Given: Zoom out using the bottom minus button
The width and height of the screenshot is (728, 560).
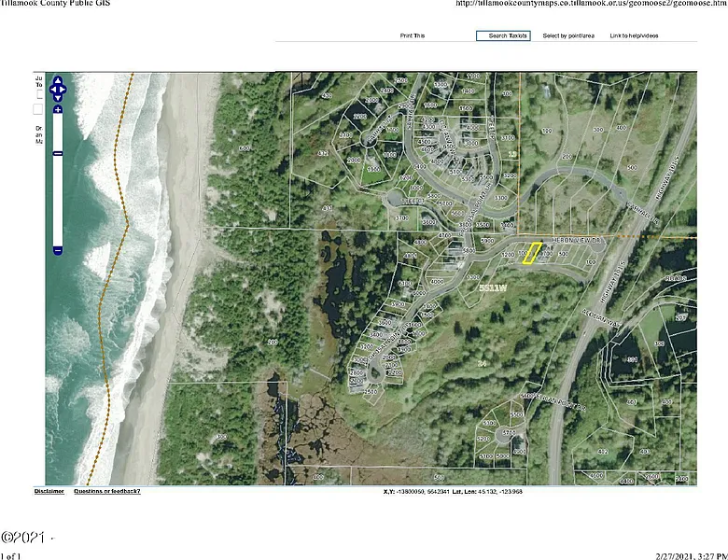Looking at the screenshot, I should point(58,250).
